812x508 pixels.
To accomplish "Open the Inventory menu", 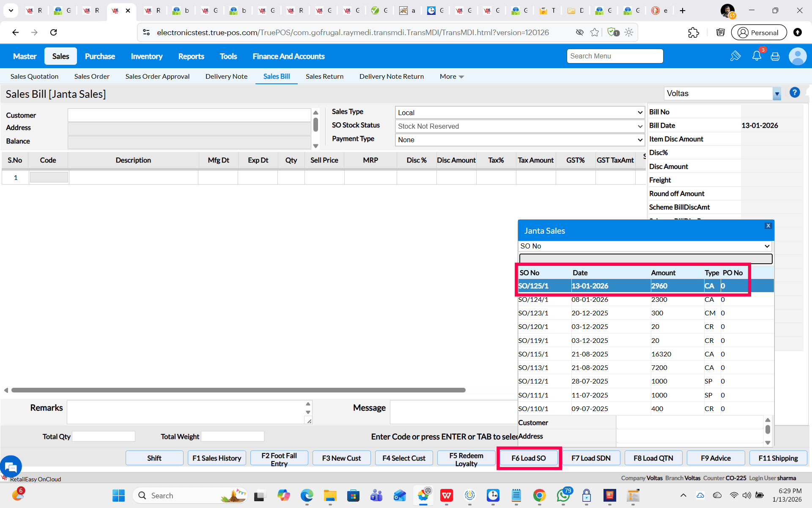I will point(146,56).
